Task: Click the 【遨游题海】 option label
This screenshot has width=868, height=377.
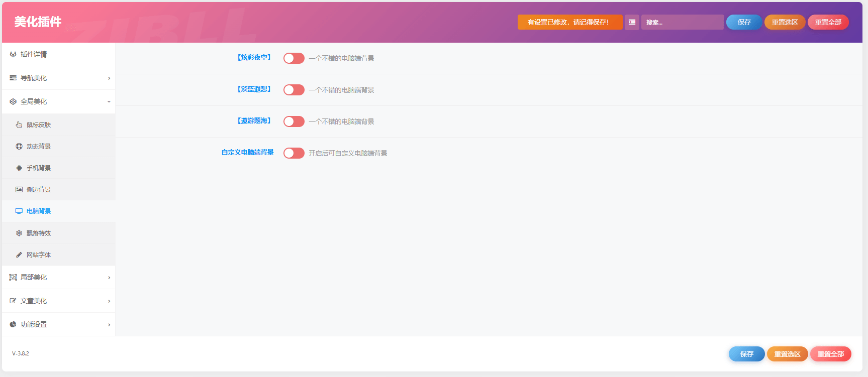Action: tap(254, 121)
